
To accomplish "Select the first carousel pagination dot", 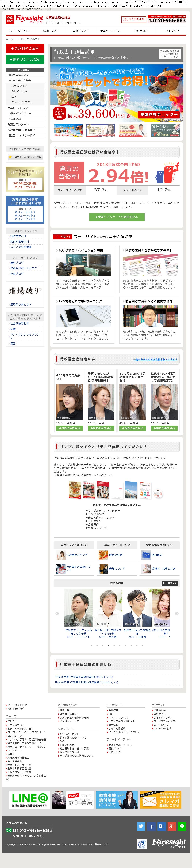I will pos(91,646).
